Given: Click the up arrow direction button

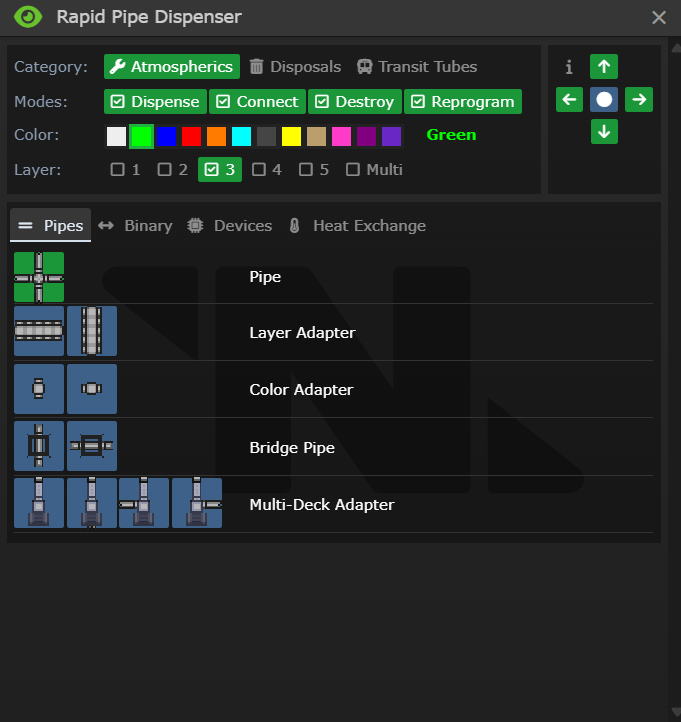Looking at the screenshot, I should click(604, 67).
